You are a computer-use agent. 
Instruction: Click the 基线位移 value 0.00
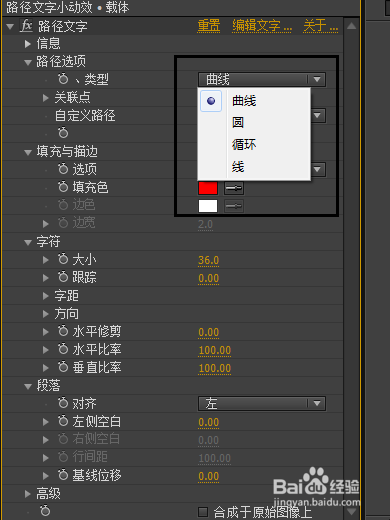pyautogui.click(x=209, y=476)
